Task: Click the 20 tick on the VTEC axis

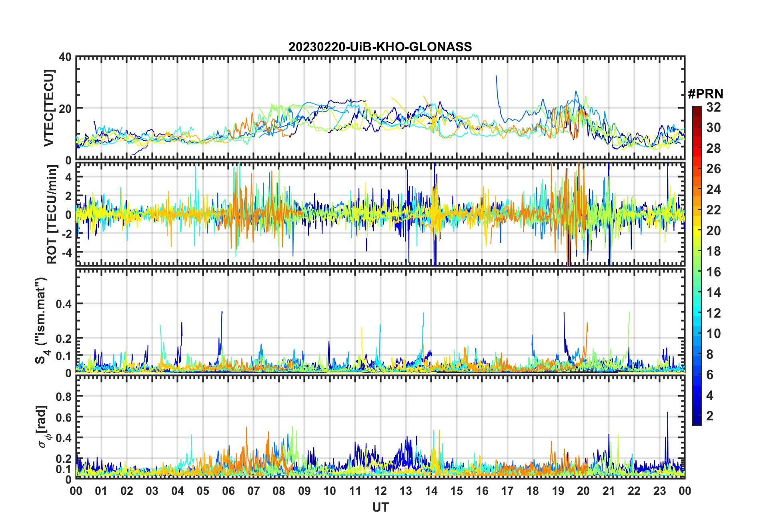Action: tap(66, 108)
